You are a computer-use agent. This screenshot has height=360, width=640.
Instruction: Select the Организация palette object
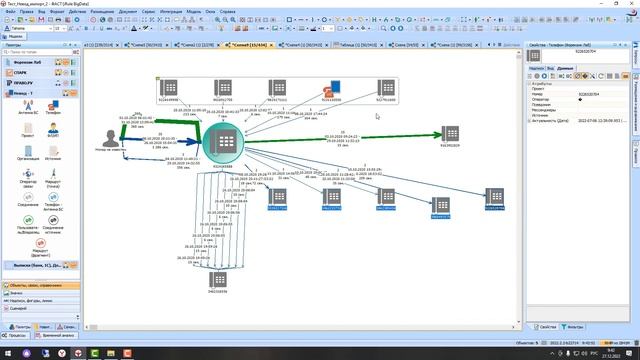tap(28, 153)
